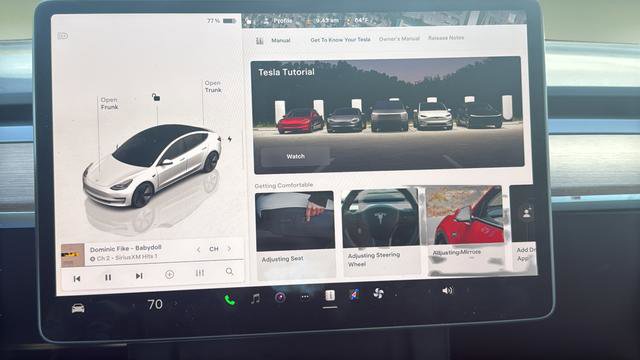Image resolution: width=640 pixels, height=360 pixels.
Task: Tap the 70 degree temperature setting
Action: point(155,304)
